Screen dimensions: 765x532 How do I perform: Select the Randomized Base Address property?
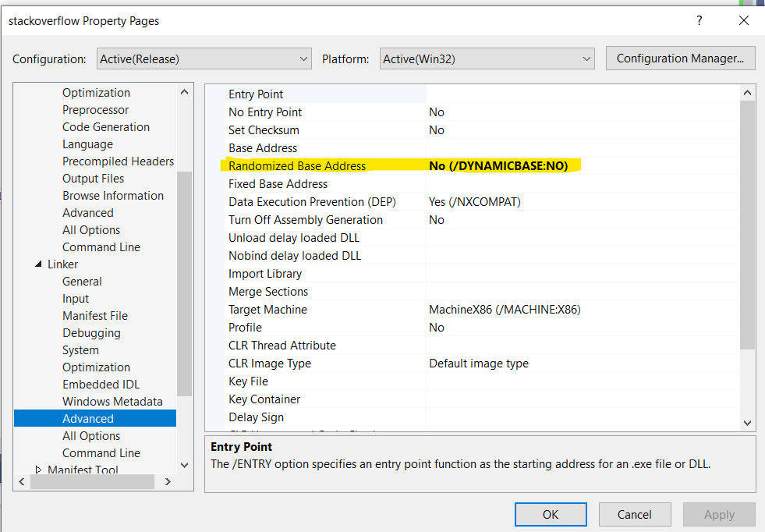coord(297,165)
